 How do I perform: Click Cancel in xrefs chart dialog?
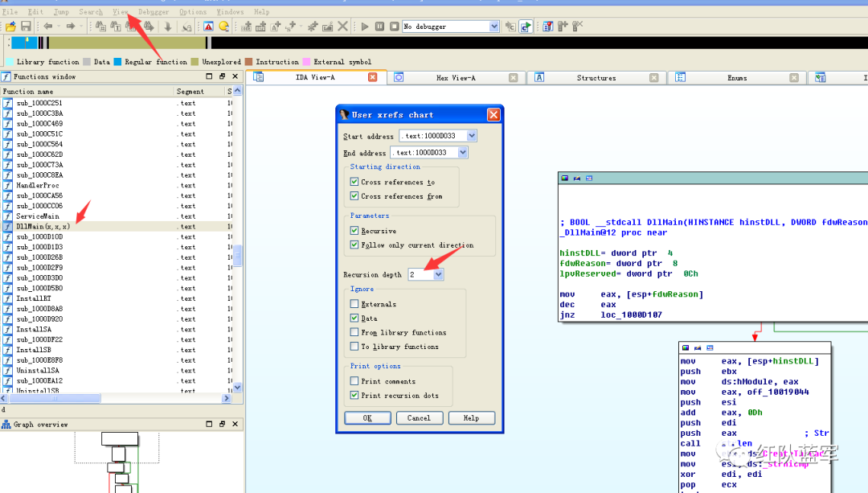(419, 418)
